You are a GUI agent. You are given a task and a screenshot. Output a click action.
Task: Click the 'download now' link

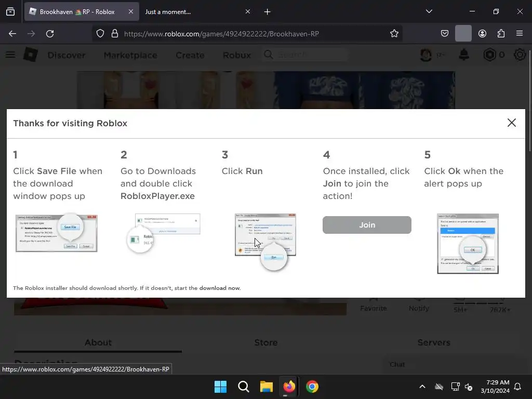[x=219, y=288]
